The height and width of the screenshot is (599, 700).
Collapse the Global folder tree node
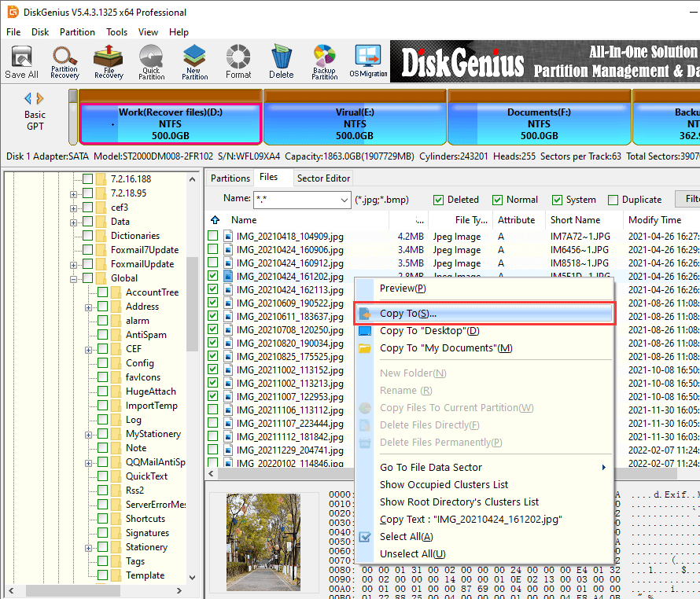73,278
